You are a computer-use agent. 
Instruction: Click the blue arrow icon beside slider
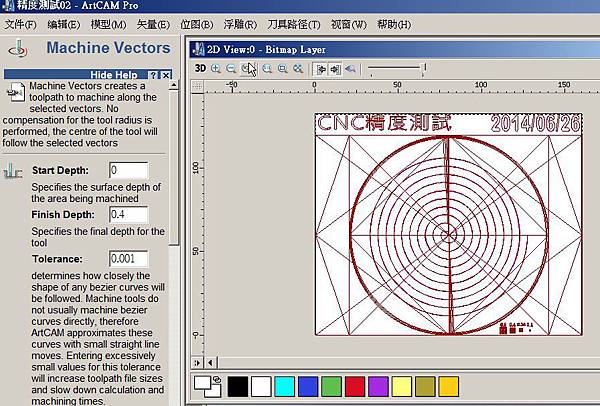point(350,69)
